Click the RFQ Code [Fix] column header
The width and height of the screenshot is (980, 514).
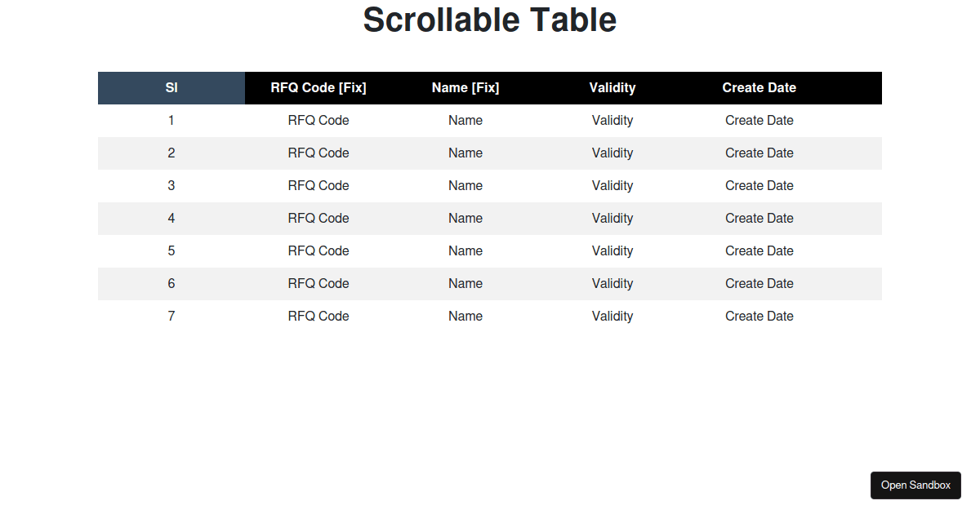pyautogui.click(x=318, y=87)
